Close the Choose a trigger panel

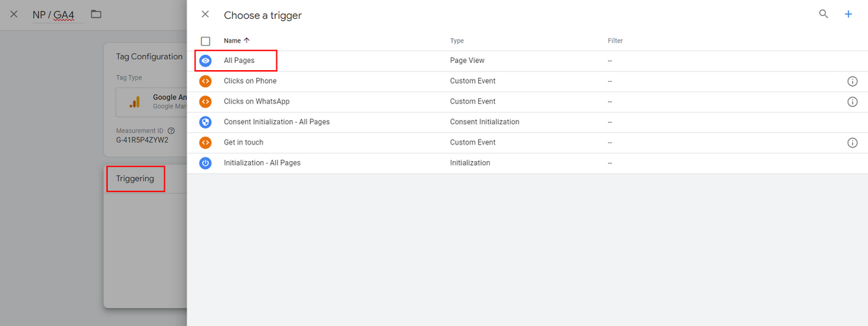pyautogui.click(x=205, y=14)
